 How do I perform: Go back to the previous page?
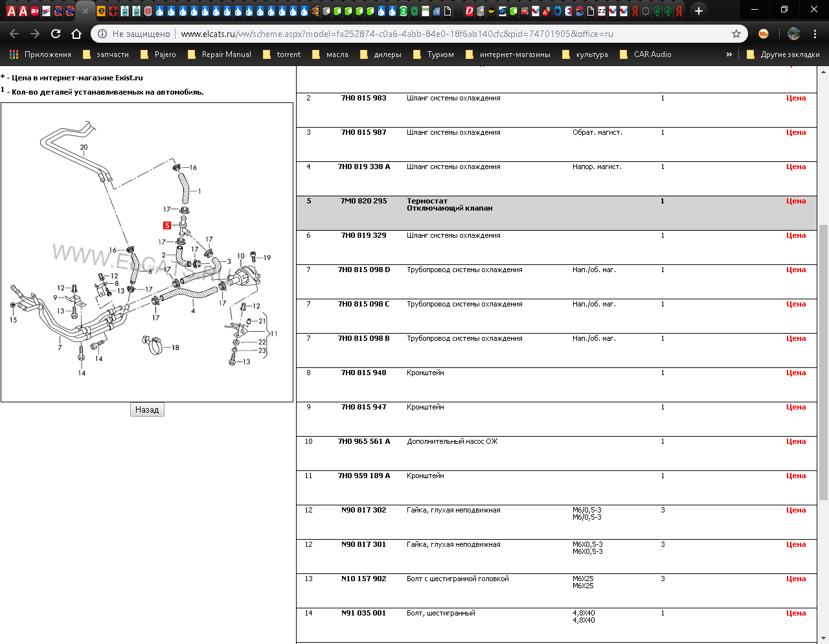point(14,34)
